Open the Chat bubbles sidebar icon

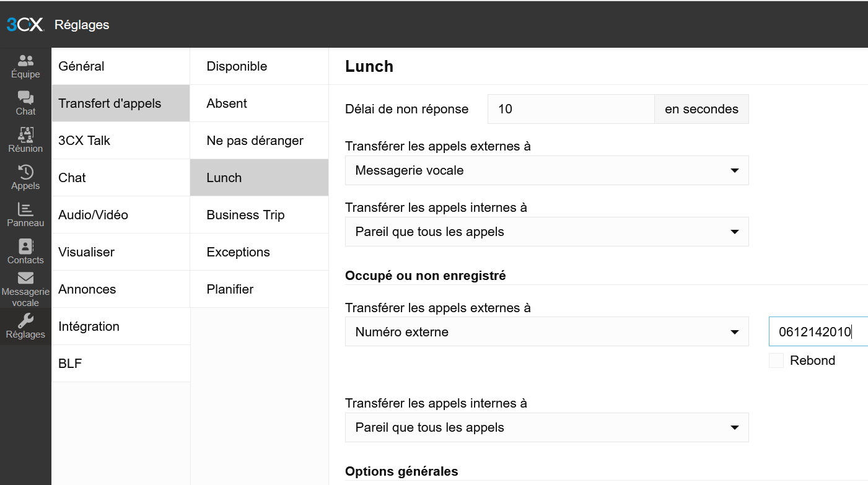pos(25,98)
